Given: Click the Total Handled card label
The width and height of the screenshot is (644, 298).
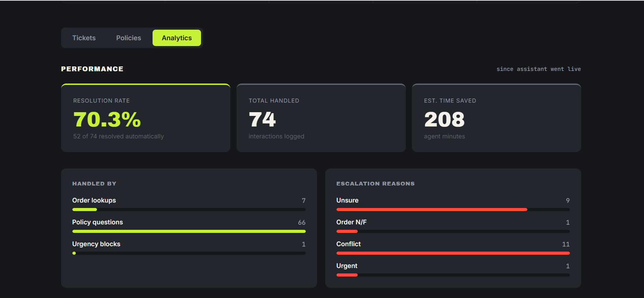Looking at the screenshot, I should click(x=274, y=101).
